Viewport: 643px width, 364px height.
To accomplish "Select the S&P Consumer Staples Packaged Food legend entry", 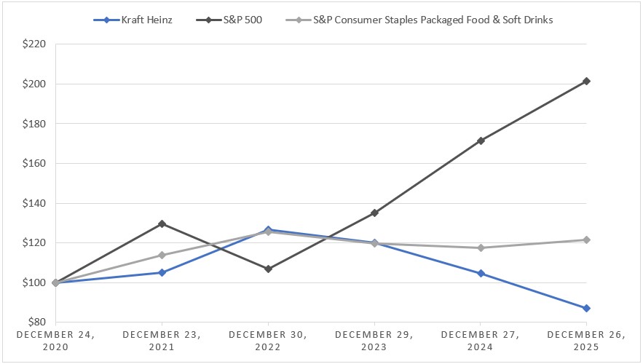I will pyautogui.click(x=433, y=20).
